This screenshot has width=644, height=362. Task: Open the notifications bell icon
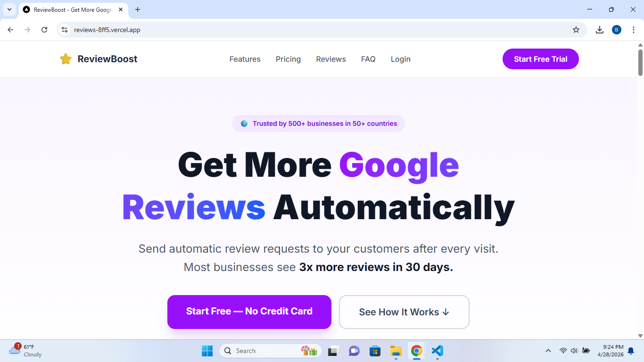[631, 351]
